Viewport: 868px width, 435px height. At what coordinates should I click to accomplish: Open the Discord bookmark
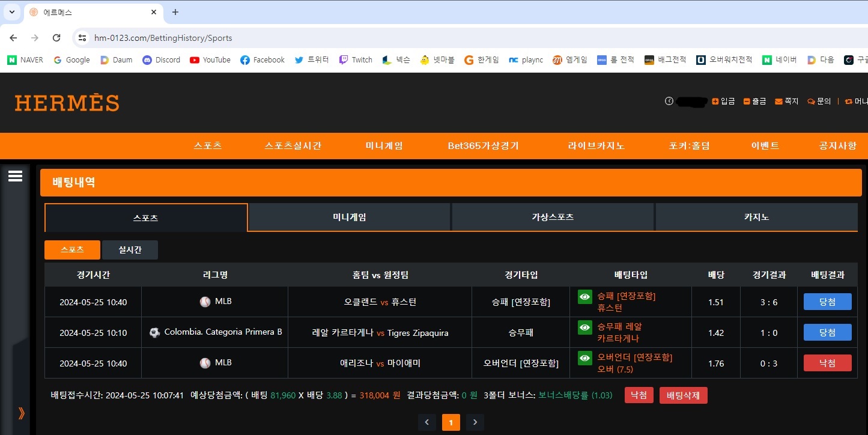point(162,59)
